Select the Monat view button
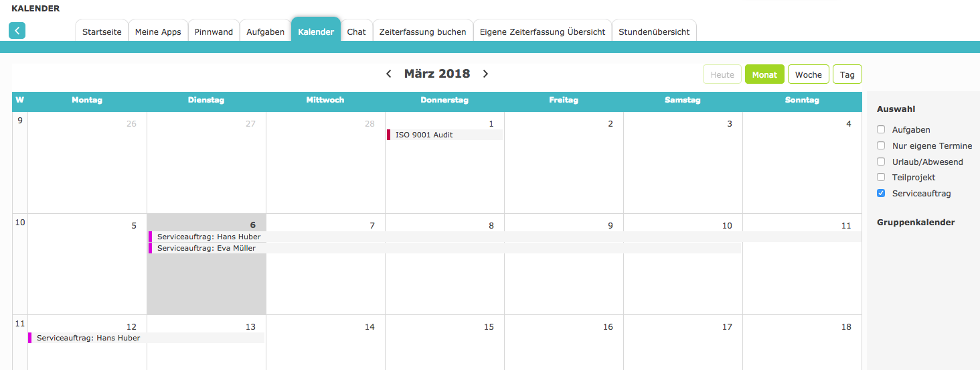 coord(764,74)
